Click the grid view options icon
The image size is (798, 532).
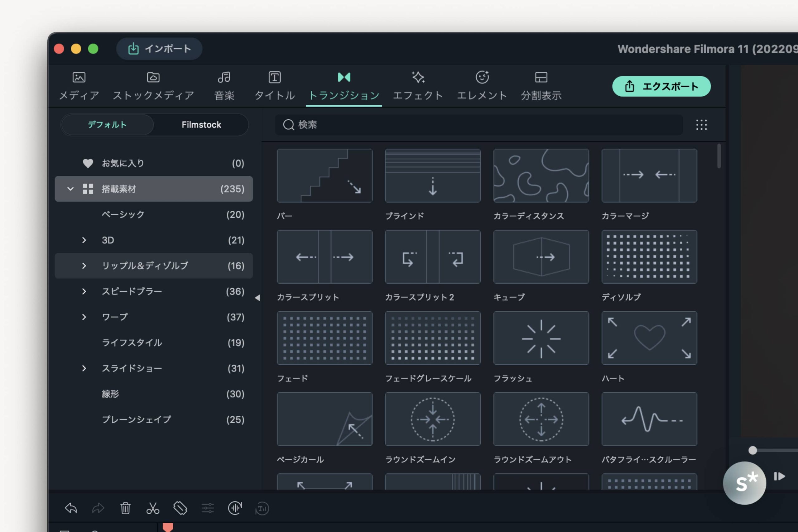701,125
